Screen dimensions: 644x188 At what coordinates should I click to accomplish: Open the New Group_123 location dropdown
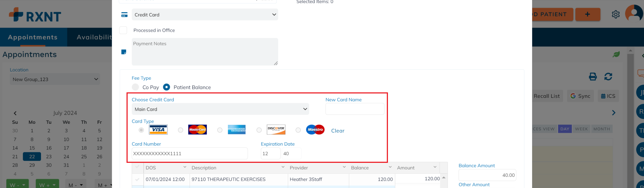point(55,79)
